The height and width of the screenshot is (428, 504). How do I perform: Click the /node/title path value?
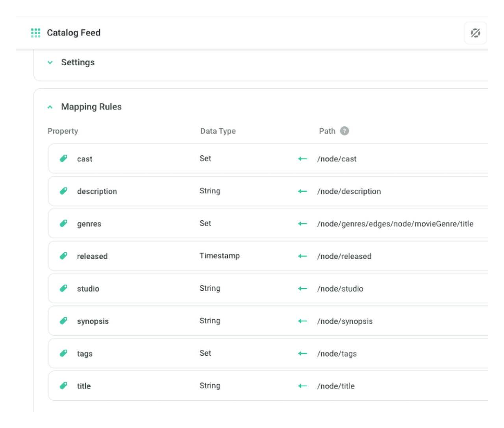(336, 386)
